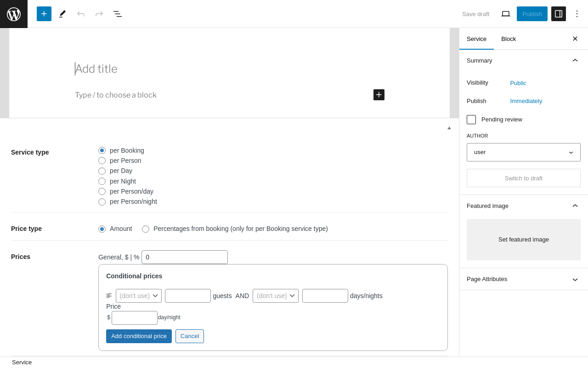Switch to the Service tab

[x=476, y=39]
